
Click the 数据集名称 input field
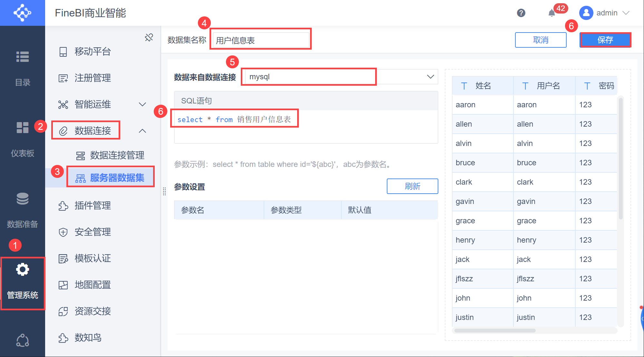260,40
